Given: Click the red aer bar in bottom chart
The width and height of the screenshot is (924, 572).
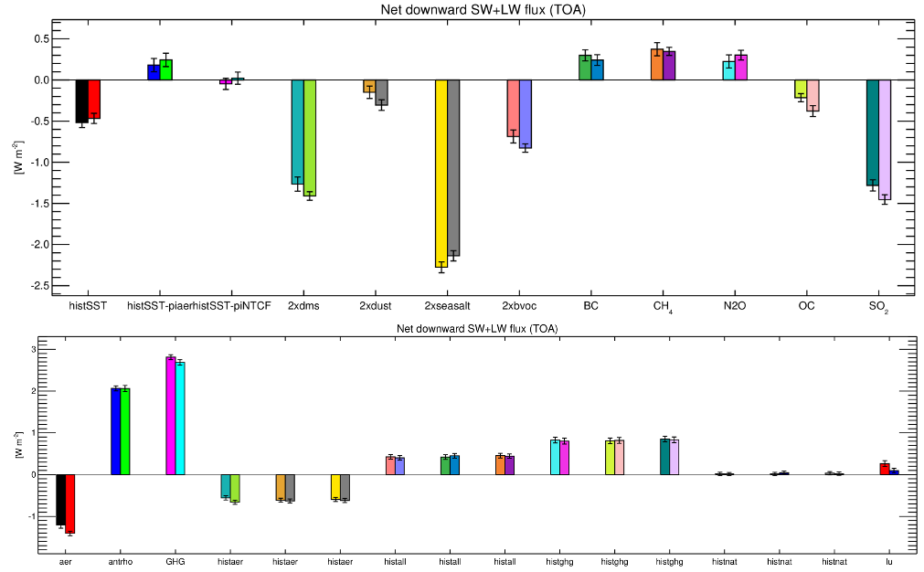Looking at the screenshot, I should (x=69, y=503).
